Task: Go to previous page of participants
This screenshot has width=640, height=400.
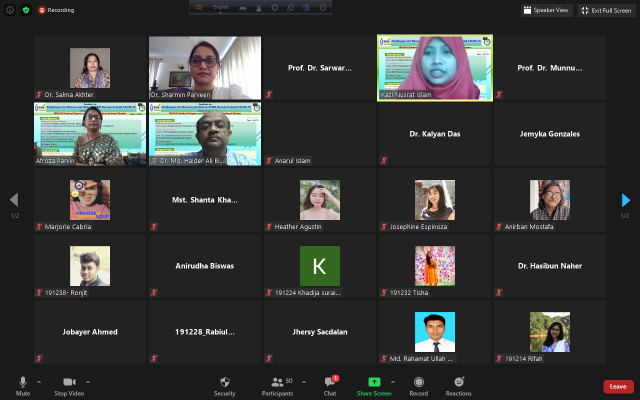Action: pos(13,200)
